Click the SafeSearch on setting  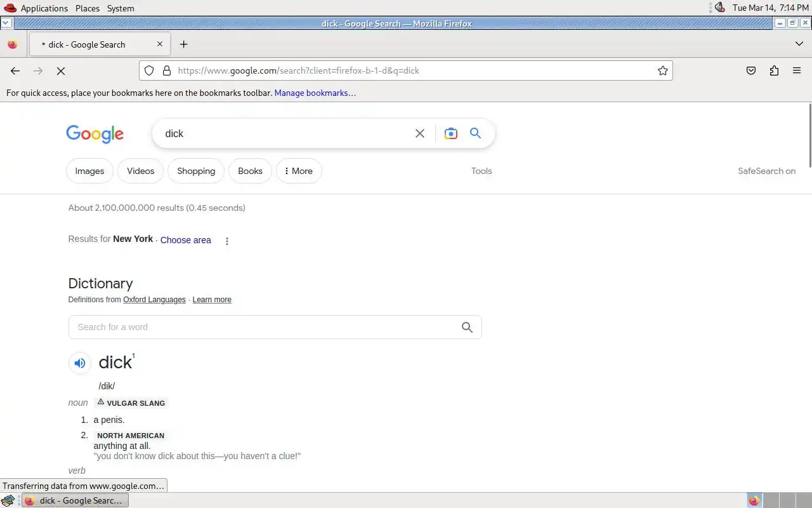(766, 171)
